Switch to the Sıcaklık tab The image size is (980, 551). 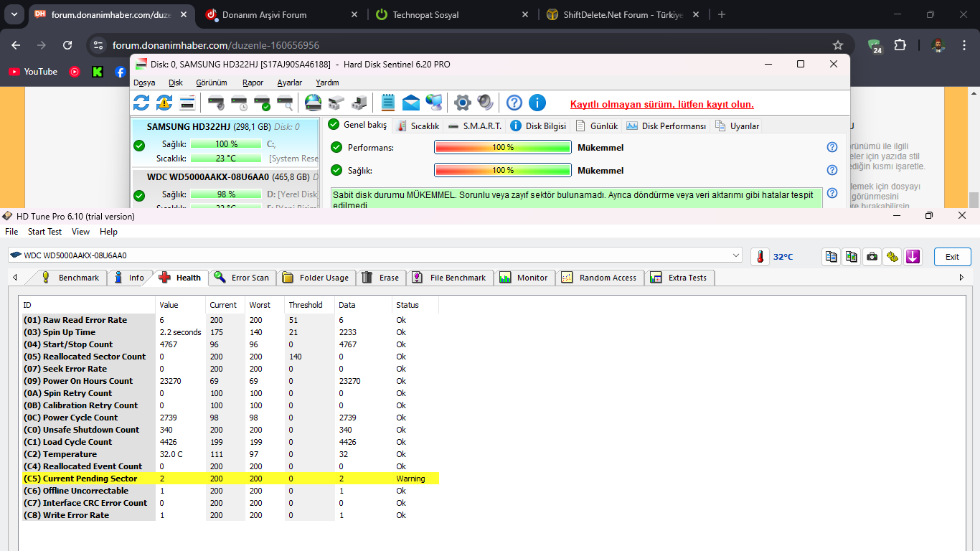tap(418, 126)
